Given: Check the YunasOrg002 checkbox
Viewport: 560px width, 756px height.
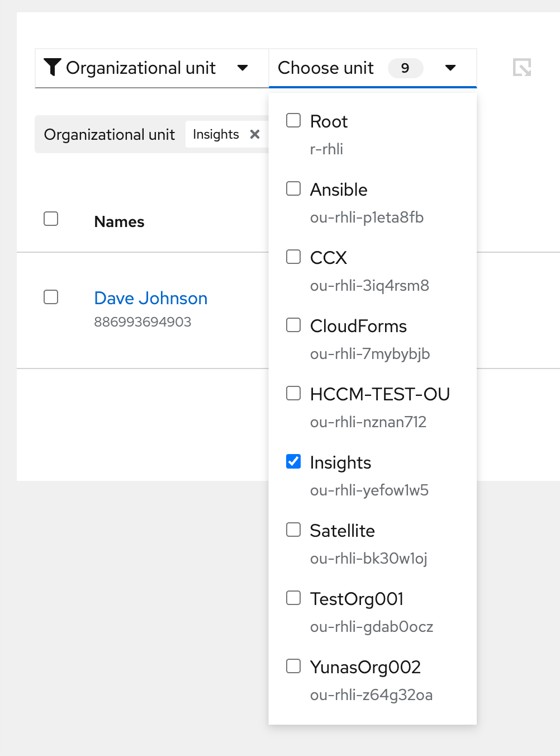Looking at the screenshot, I should [293, 666].
